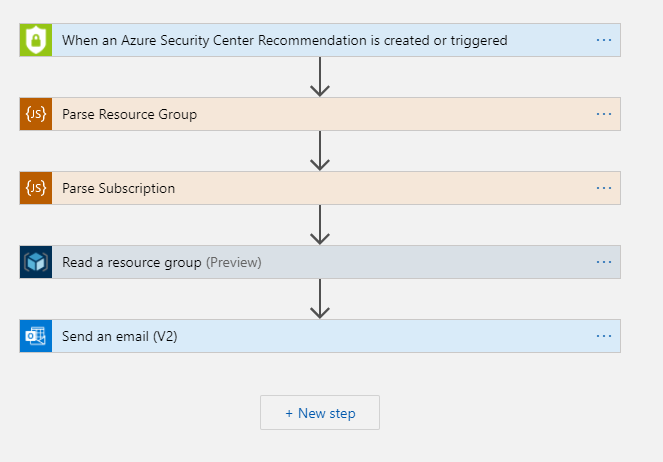Click the Read a resource group cube icon
This screenshot has width=663, height=462.
(36, 262)
